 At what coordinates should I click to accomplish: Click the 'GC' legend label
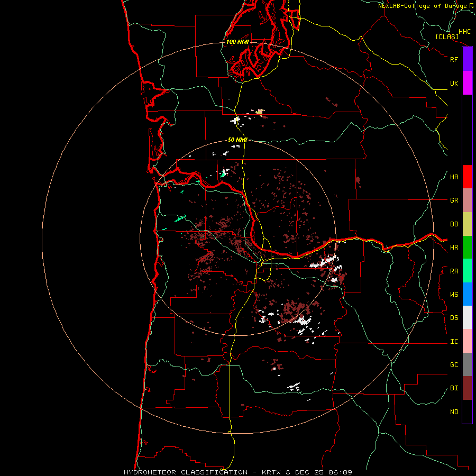(x=454, y=365)
